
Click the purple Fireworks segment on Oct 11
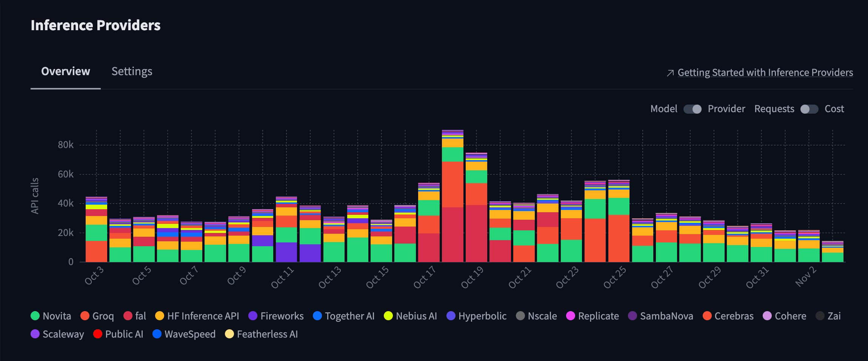(x=286, y=252)
